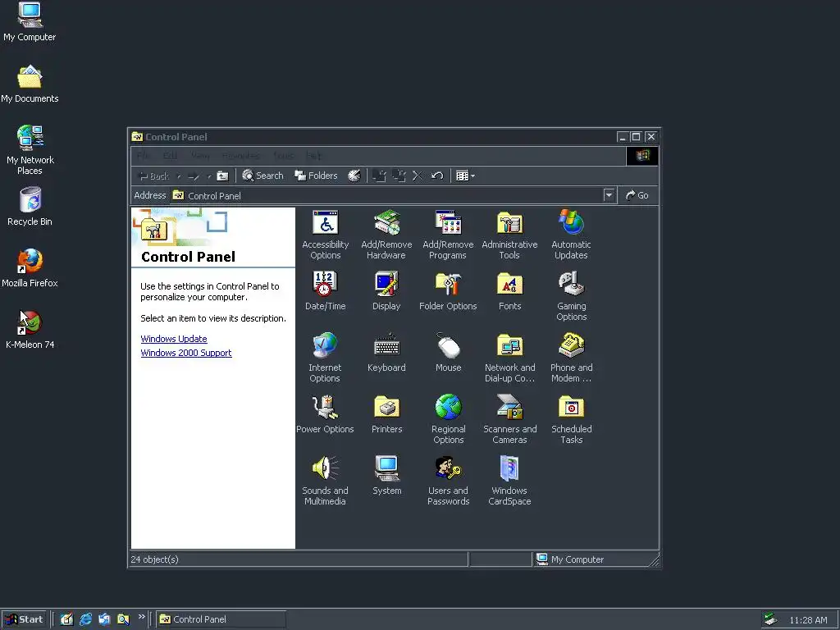Expand the Quick Launch overflow chevron

coord(141,617)
